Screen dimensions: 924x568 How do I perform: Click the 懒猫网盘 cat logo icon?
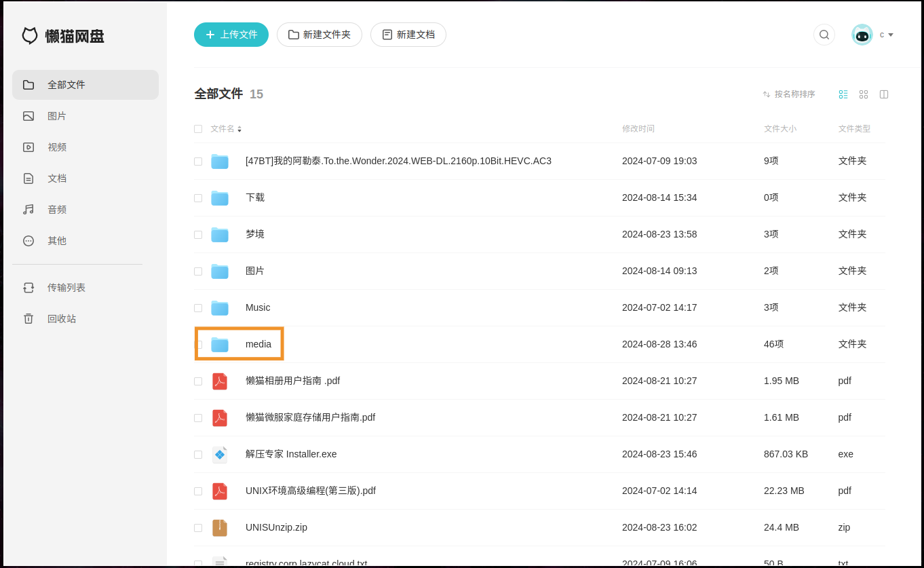click(30, 36)
